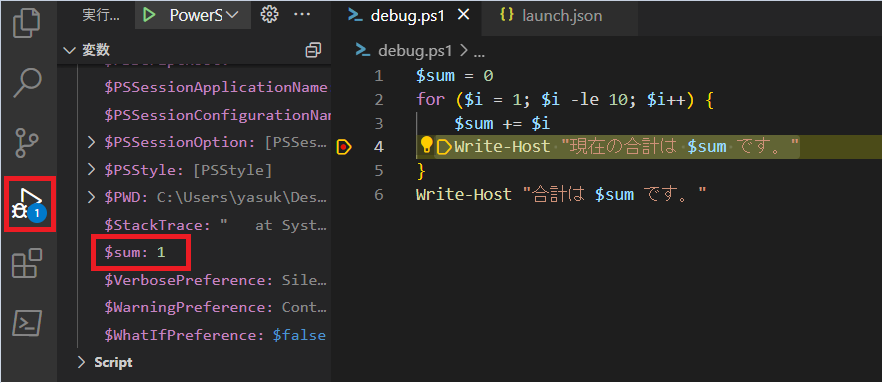Select the $WarningPreference variable row
The height and width of the screenshot is (383, 882).
[x=194, y=308]
